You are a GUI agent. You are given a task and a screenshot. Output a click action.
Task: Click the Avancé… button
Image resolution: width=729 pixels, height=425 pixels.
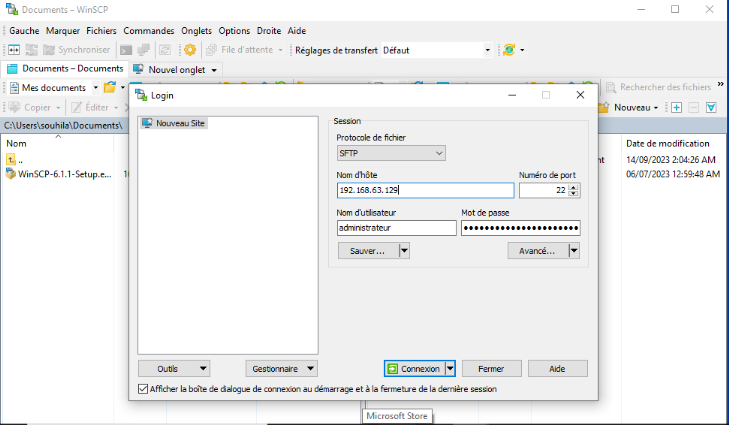click(537, 251)
